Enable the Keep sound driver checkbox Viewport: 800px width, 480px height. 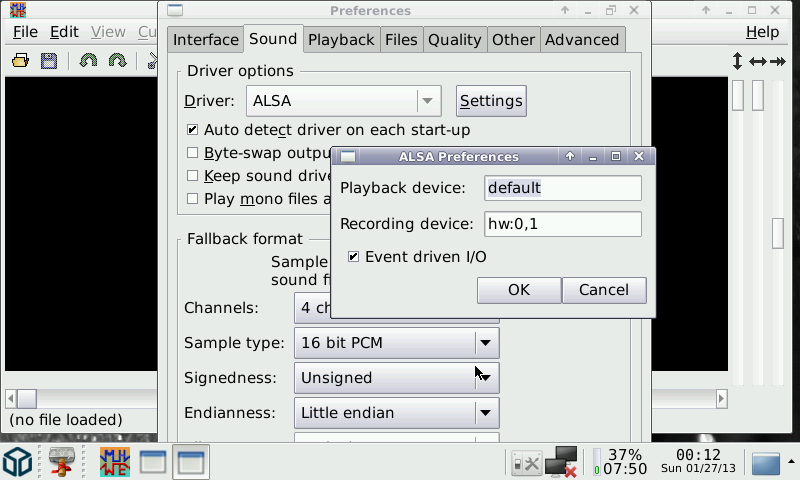(x=193, y=176)
